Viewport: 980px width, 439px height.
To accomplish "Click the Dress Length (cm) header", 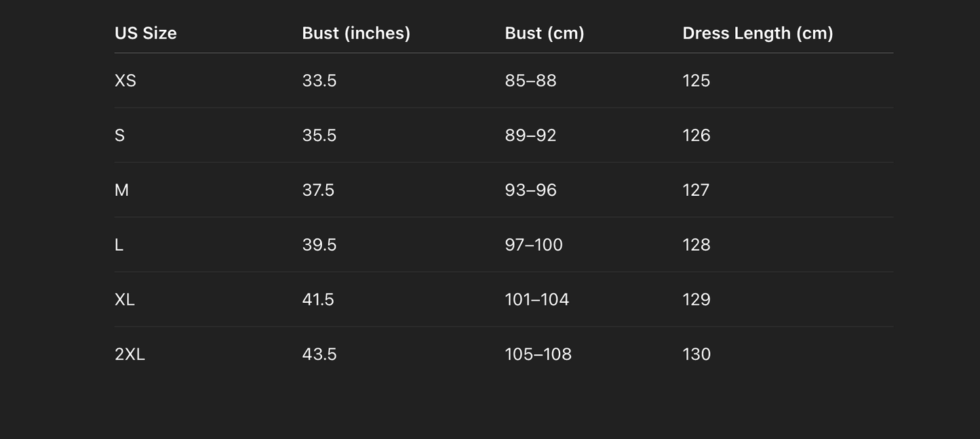I will tap(758, 33).
